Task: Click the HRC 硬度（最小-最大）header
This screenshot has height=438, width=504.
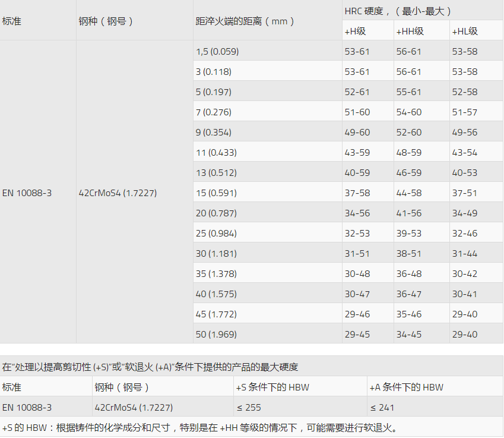Action: (x=389, y=9)
